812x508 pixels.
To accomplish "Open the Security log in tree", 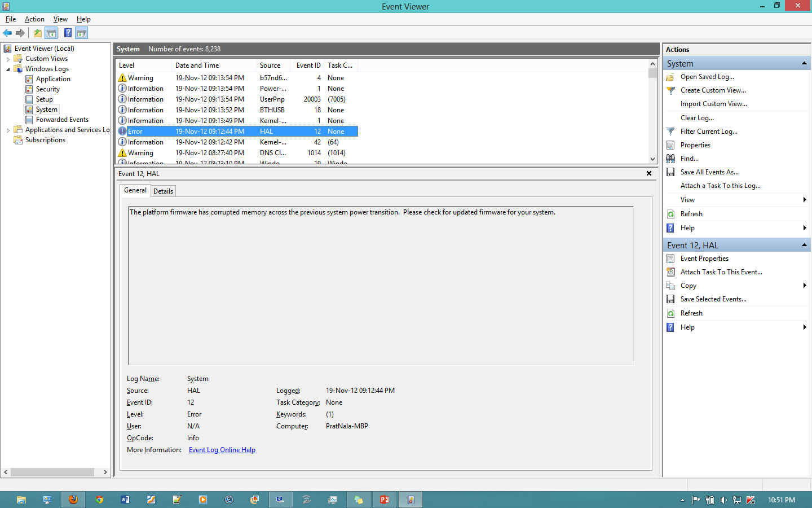I will coord(48,89).
